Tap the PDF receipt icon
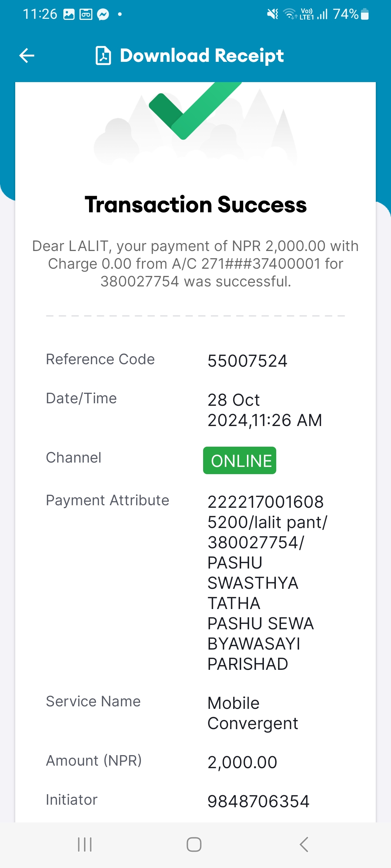This screenshot has height=868, width=391. tap(103, 55)
